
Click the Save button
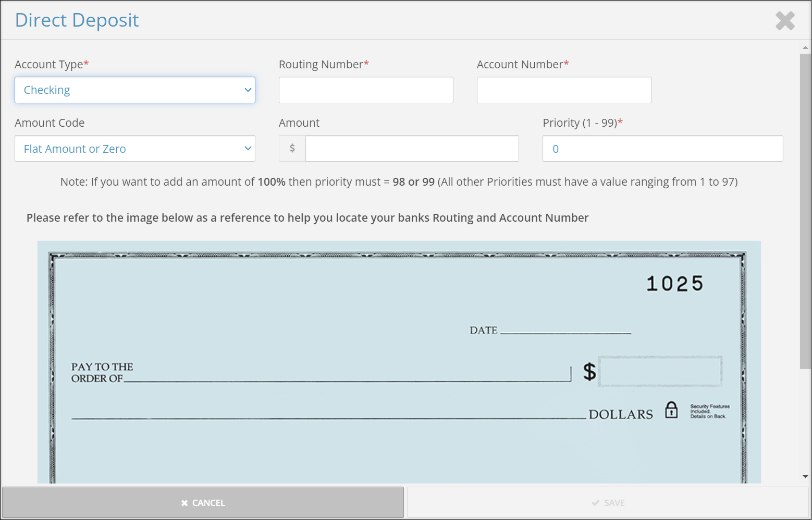point(608,502)
